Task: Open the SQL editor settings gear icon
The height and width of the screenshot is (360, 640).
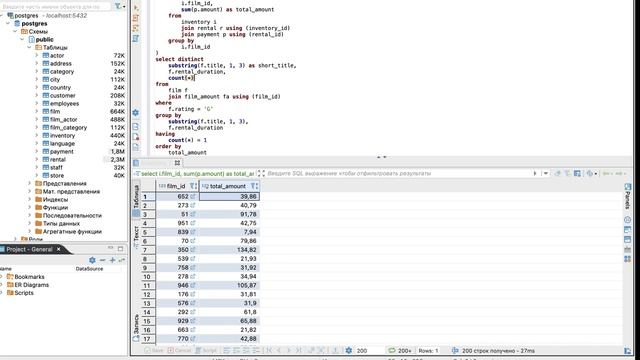Action: [136, 112]
